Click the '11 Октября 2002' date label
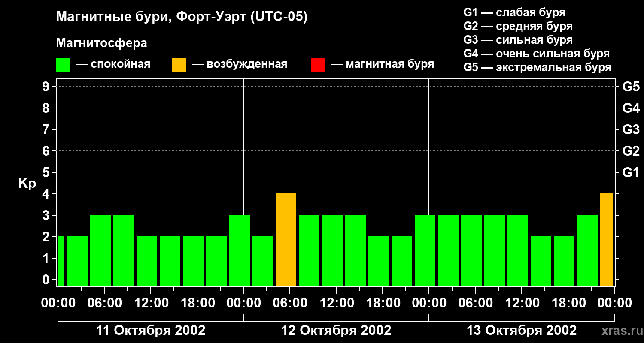Image resolution: width=644 pixels, height=343 pixels. pyautogui.click(x=150, y=331)
